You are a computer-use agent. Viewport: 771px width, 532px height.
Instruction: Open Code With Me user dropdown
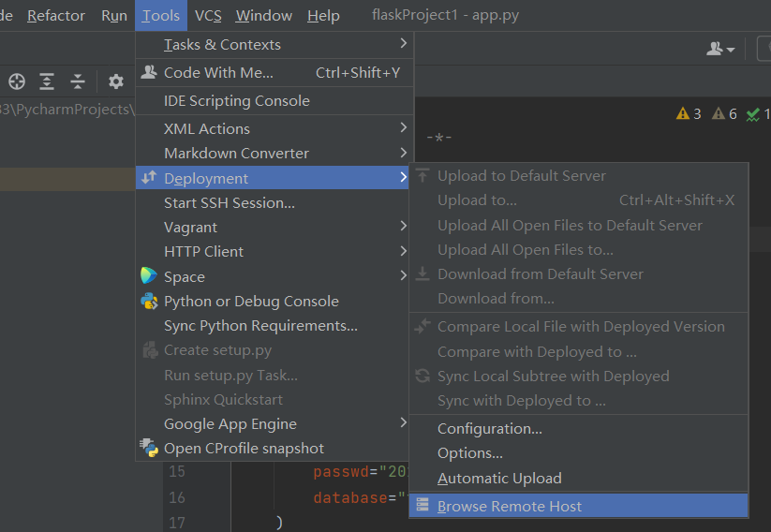click(x=720, y=49)
